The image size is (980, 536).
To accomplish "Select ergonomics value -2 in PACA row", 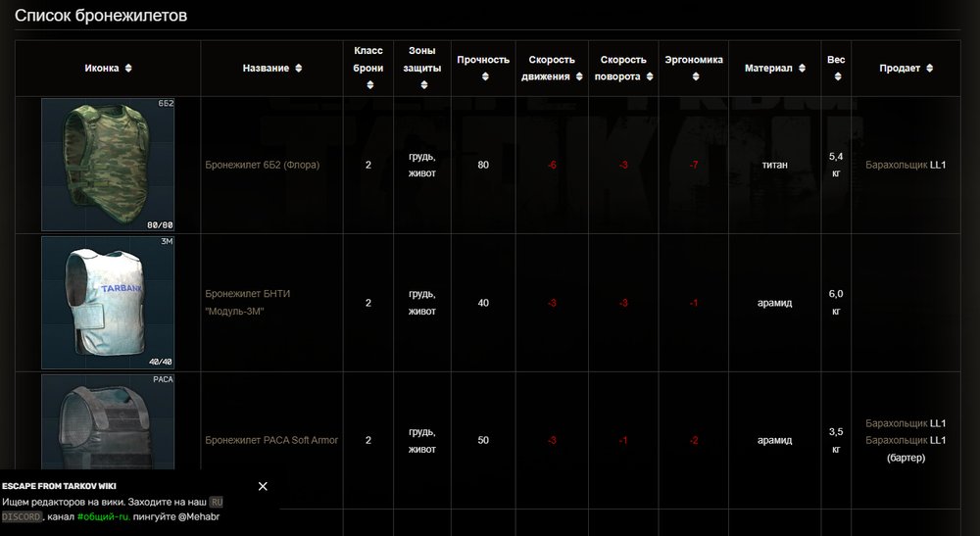I will point(694,440).
